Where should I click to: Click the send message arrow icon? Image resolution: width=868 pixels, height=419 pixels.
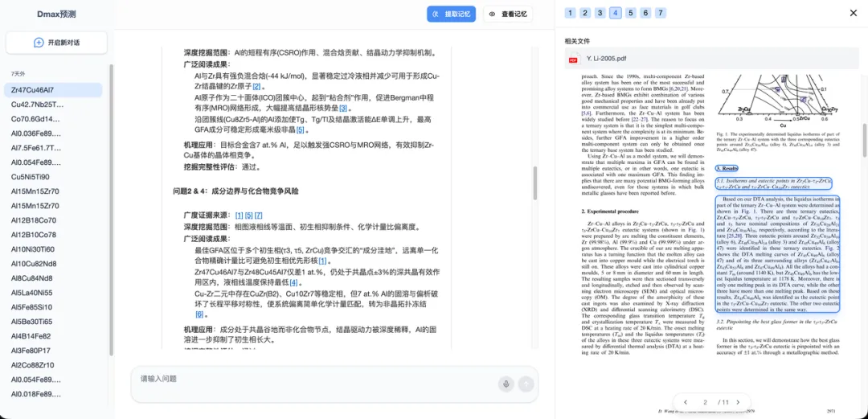coord(526,384)
